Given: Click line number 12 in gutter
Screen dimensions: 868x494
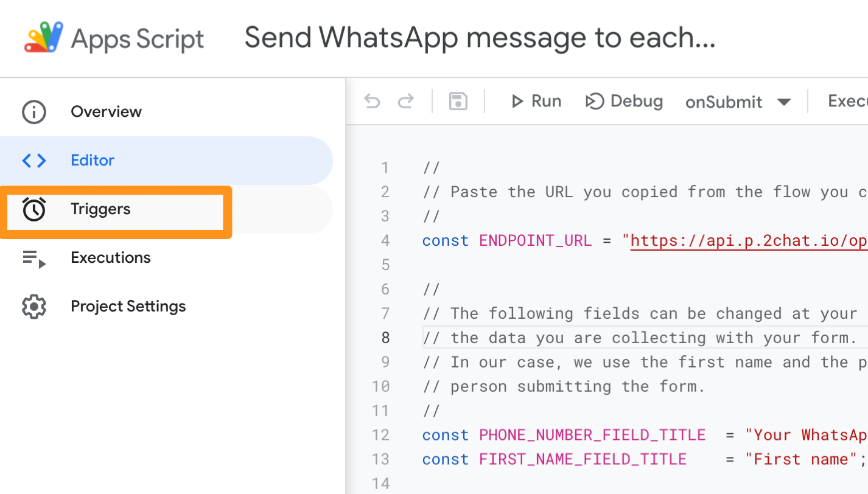Looking at the screenshot, I should point(381,435).
